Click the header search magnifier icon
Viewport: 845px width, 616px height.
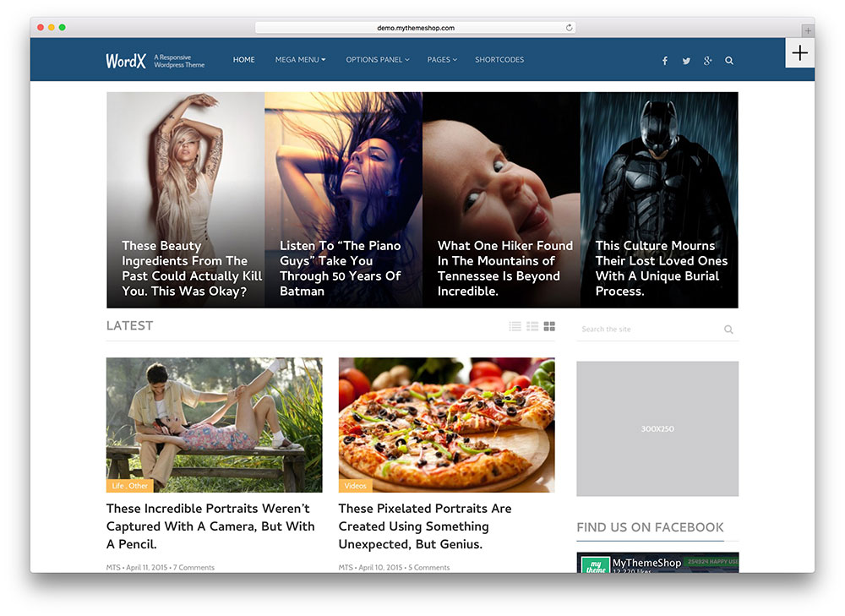click(x=729, y=61)
